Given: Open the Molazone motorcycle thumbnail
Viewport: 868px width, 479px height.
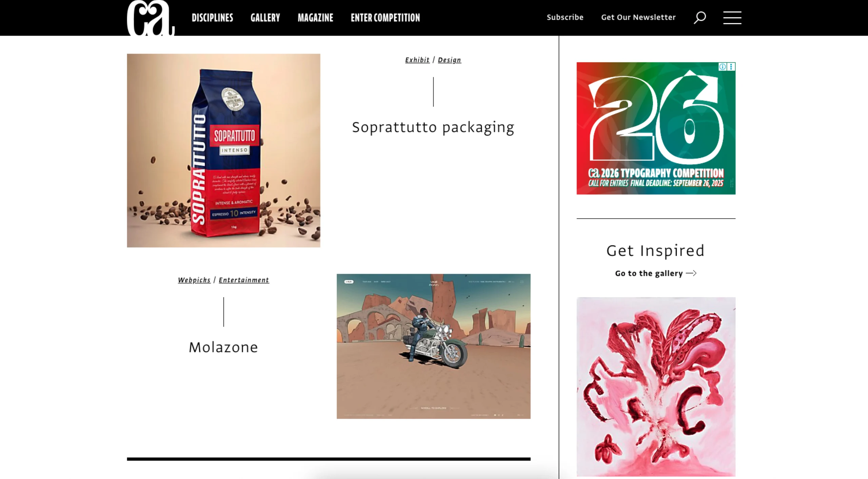Looking at the screenshot, I should tap(433, 346).
